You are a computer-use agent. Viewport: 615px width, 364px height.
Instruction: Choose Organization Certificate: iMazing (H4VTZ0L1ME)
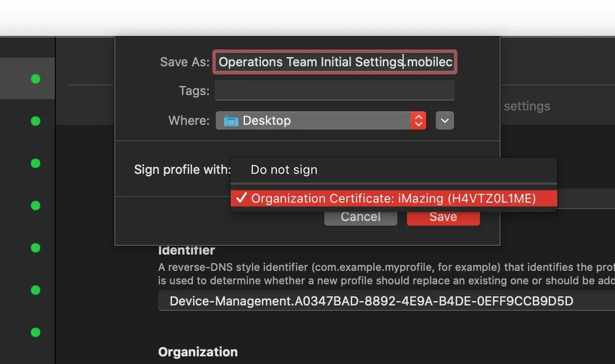pyautogui.click(x=394, y=198)
